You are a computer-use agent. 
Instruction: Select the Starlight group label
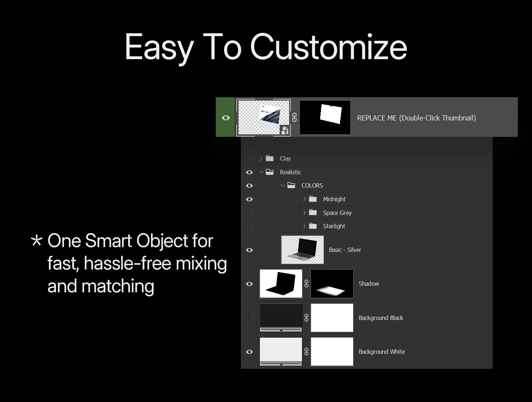pos(334,226)
